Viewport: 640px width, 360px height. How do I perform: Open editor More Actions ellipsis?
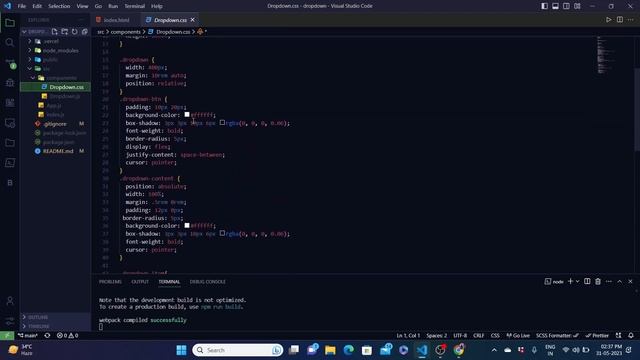pyautogui.click(x=631, y=20)
